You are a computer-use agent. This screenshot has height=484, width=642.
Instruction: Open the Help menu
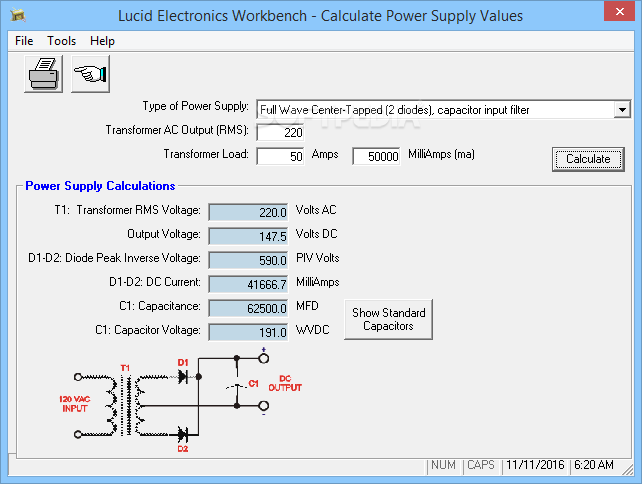[102, 41]
